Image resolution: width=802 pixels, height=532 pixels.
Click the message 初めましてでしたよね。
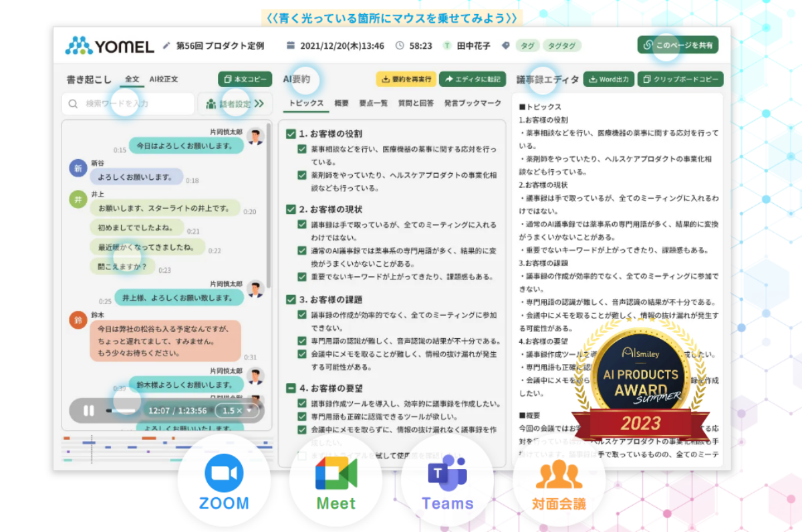coord(137,227)
